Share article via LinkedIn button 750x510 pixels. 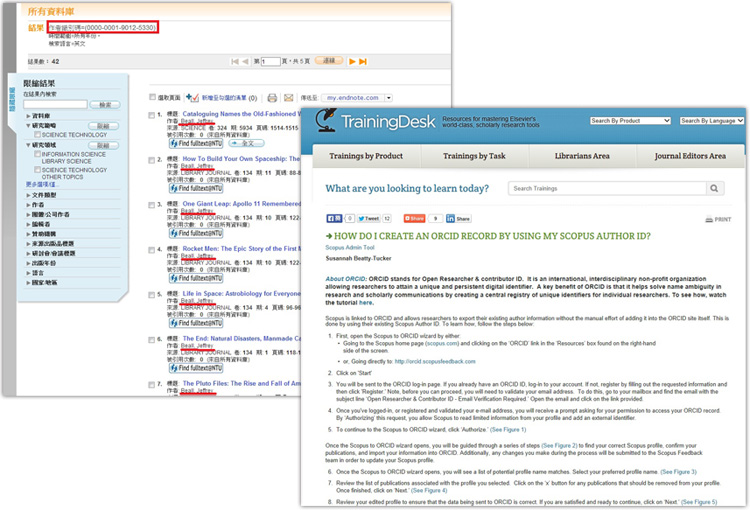(x=458, y=219)
